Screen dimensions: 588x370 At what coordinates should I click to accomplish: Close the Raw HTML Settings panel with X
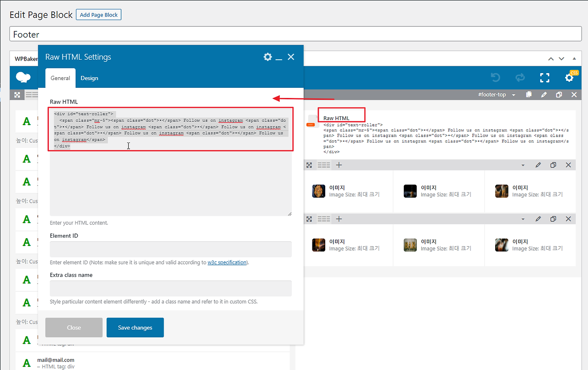coord(291,57)
